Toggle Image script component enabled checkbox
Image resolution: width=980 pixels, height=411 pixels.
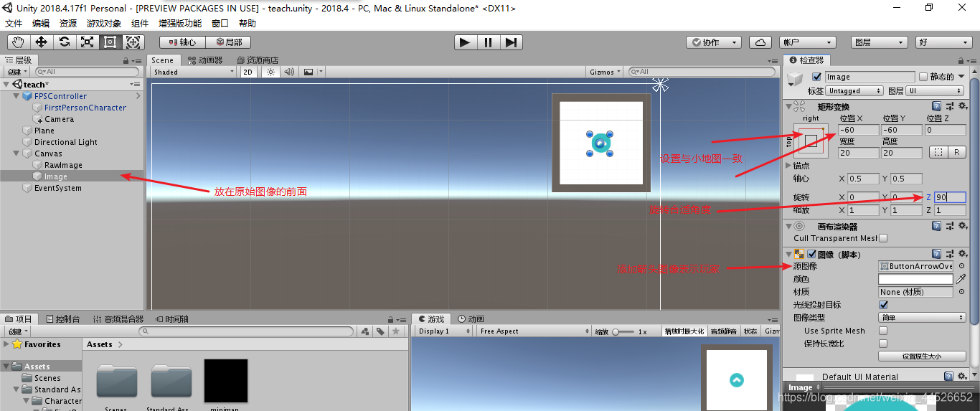click(811, 254)
